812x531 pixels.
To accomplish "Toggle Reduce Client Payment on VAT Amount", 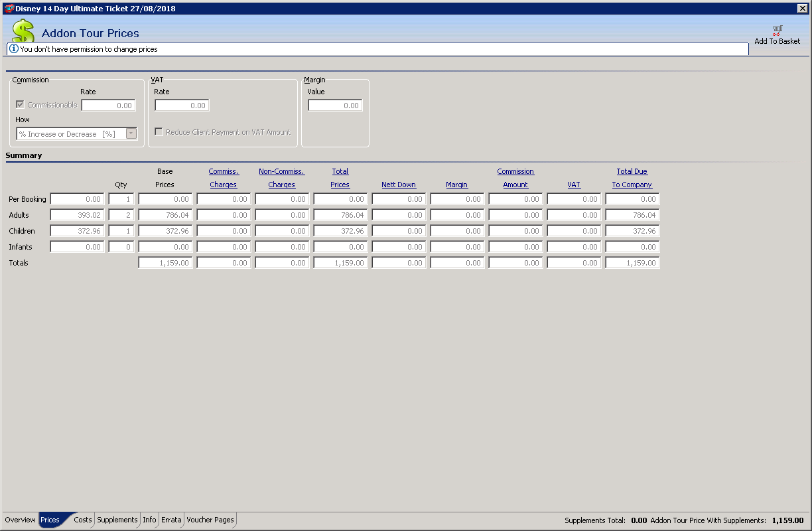I will pyautogui.click(x=159, y=132).
